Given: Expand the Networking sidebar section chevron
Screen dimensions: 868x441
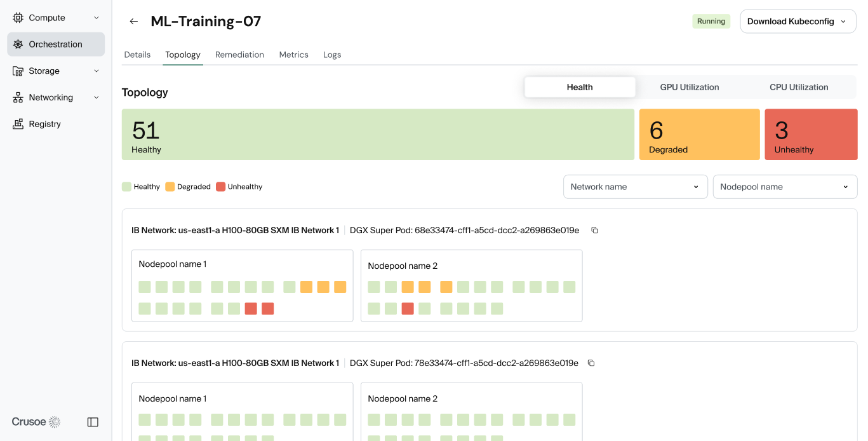Looking at the screenshot, I should 97,98.
